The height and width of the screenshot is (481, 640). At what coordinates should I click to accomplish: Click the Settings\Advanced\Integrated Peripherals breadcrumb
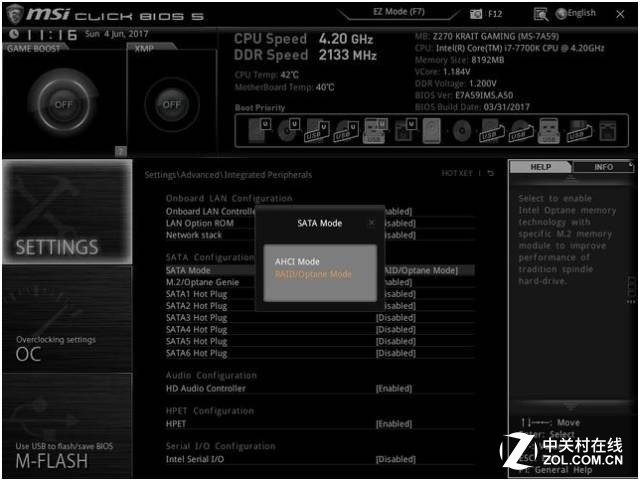point(228,175)
